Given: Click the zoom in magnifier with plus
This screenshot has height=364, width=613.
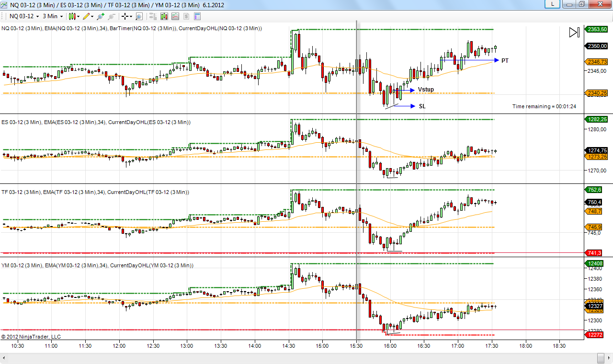Looking at the screenshot, I should 100,16.
